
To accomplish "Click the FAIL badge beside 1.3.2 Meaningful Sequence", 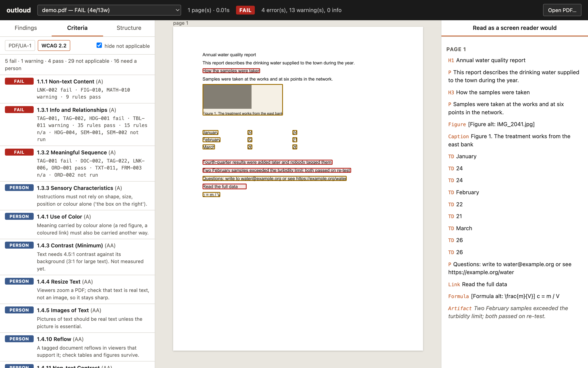I will pos(19,152).
